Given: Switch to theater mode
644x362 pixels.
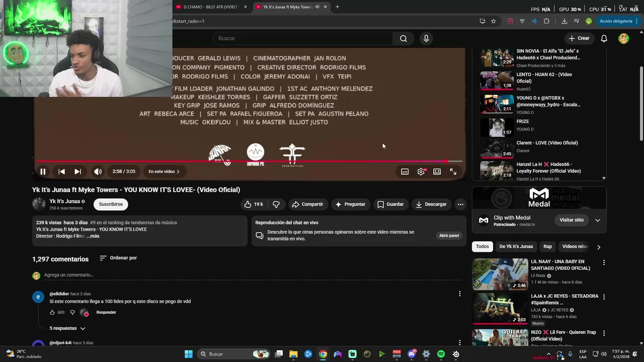Looking at the screenshot, I should 437,171.
